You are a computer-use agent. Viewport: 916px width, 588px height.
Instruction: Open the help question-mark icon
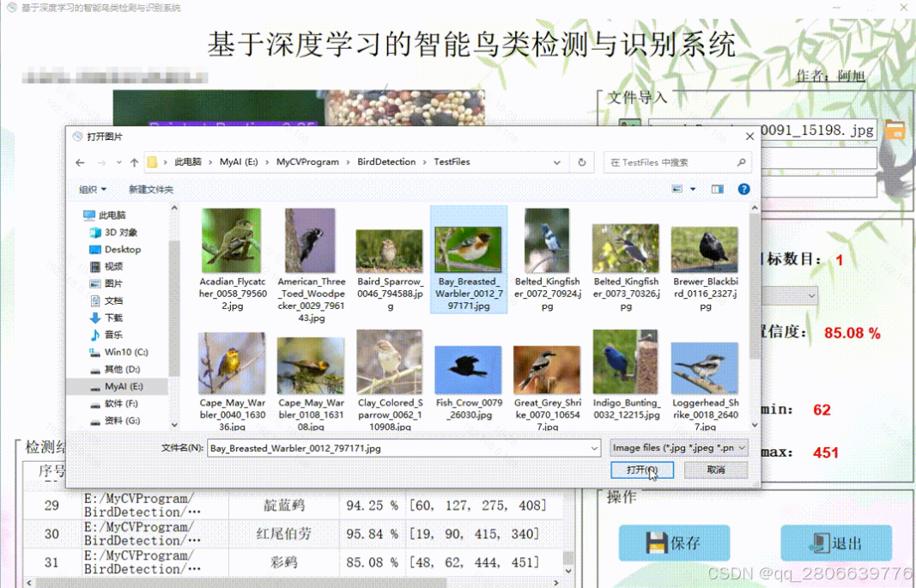743,189
